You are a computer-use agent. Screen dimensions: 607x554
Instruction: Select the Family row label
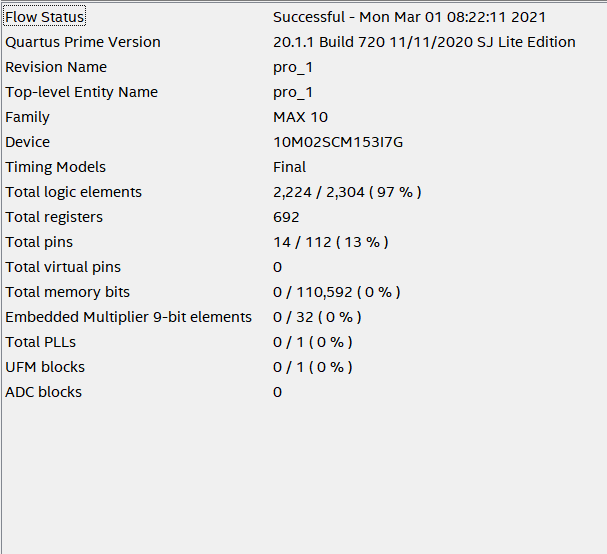pos(27,117)
